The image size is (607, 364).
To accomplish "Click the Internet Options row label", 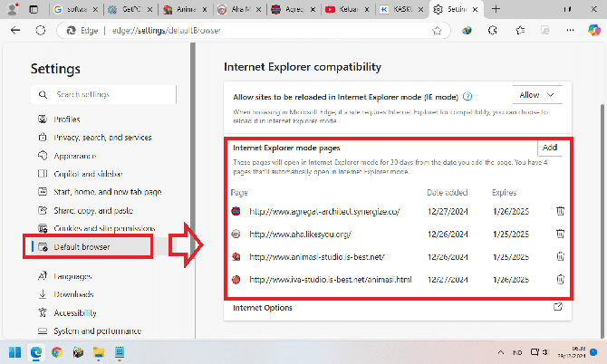I will click(263, 308).
